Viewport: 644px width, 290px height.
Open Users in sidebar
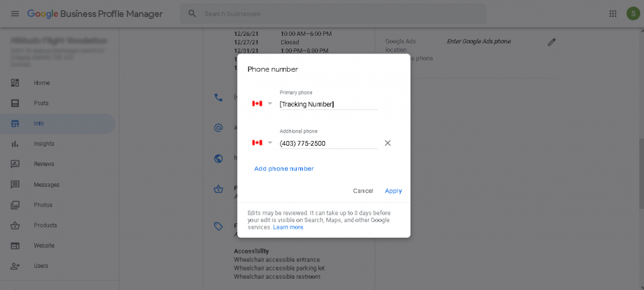pyautogui.click(x=41, y=265)
